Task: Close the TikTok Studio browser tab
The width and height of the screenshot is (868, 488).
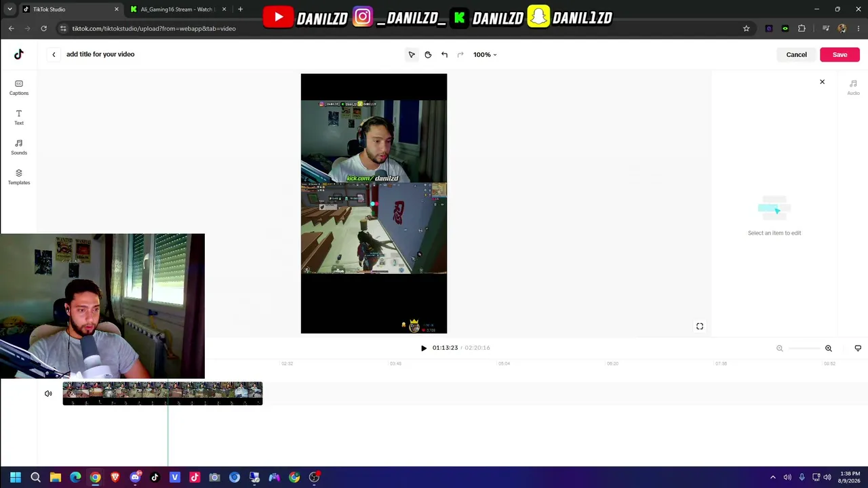Action: (x=117, y=9)
